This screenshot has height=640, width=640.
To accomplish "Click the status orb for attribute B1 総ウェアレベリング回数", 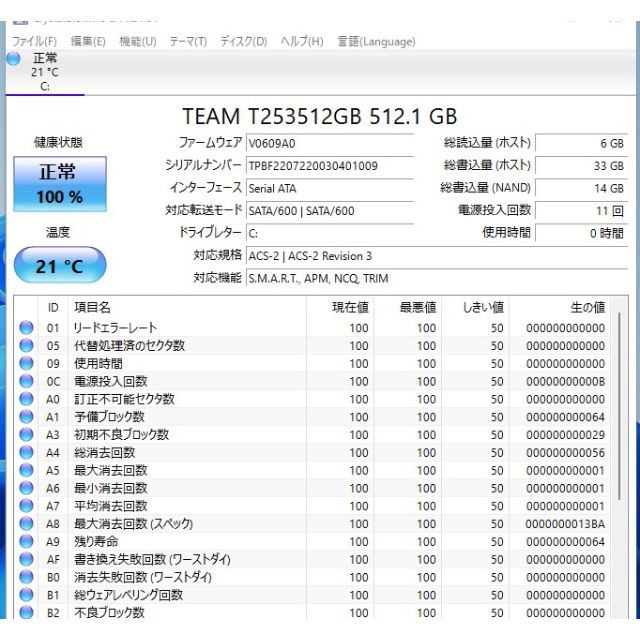I will click(26, 595).
